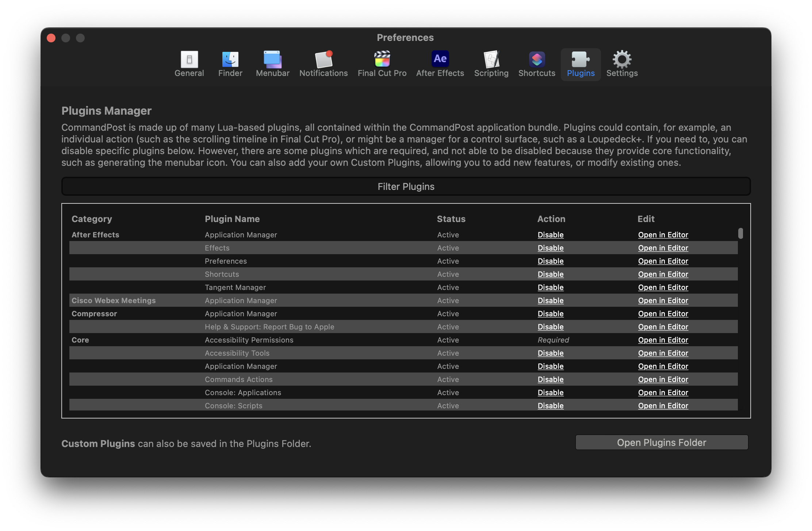Open Cisco Webex Application Manager in Editor

[x=663, y=301]
